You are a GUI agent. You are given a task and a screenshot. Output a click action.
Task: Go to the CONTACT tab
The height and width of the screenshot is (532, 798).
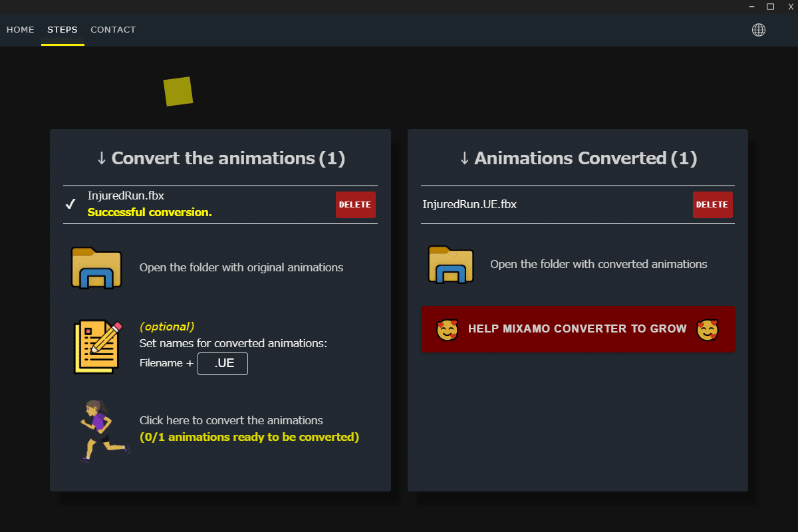coord(113,30)
